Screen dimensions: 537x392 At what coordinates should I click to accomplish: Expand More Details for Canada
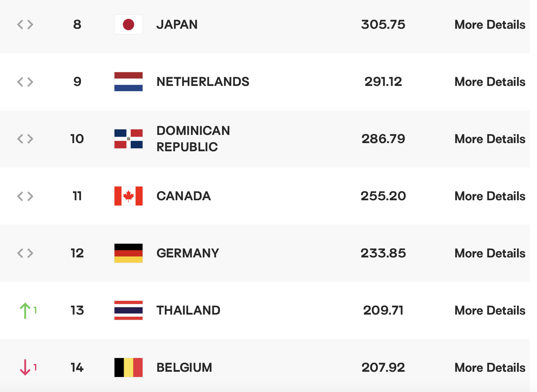pyautogui.click(x=490, y=196)
